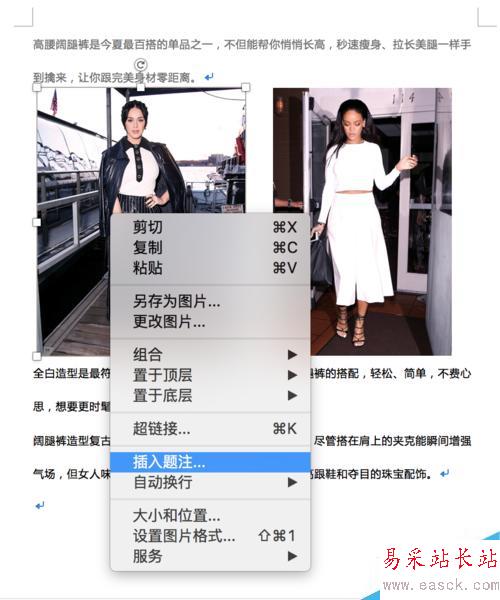Click the left-middle resize handle of the picture
Viewport: 500px width, 600px height.
[37, 222]
